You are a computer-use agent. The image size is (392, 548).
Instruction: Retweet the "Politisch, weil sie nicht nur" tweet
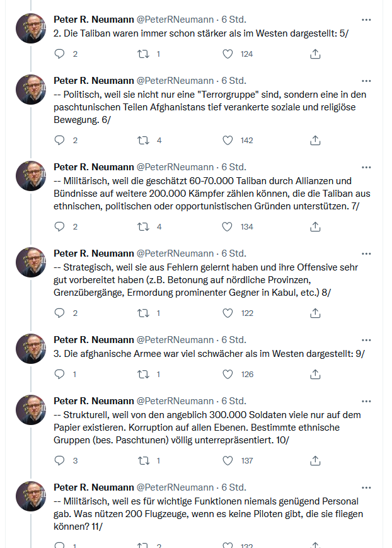pos(143,140)
